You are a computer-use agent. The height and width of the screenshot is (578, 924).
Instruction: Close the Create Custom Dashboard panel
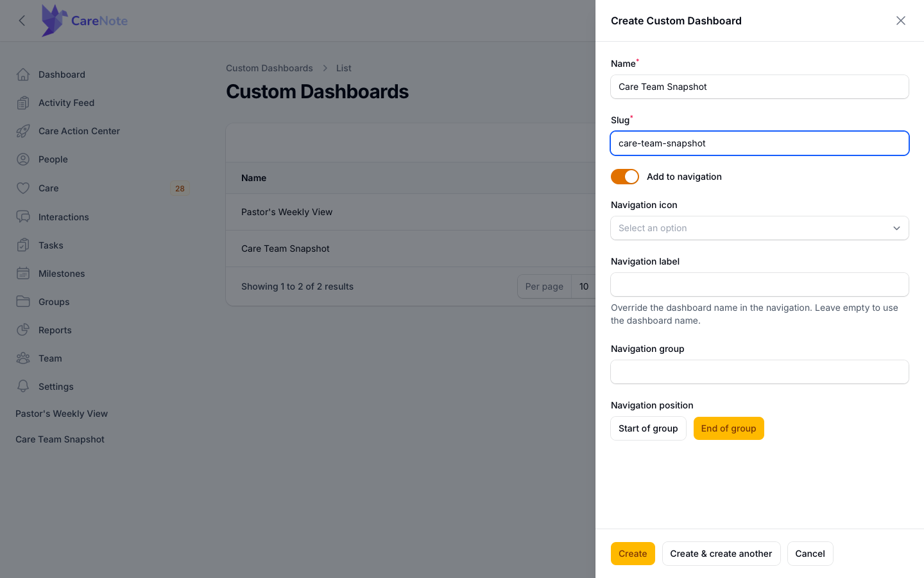901,21
